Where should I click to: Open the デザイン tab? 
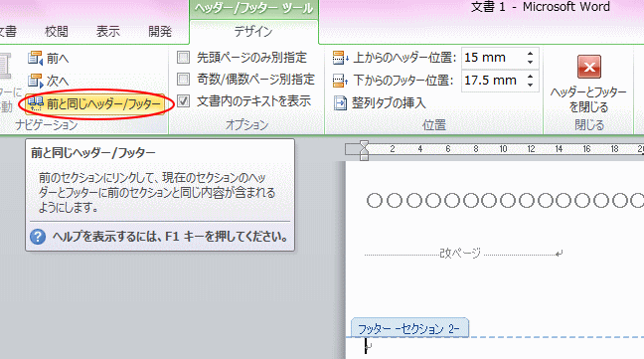tap(253, 32)
